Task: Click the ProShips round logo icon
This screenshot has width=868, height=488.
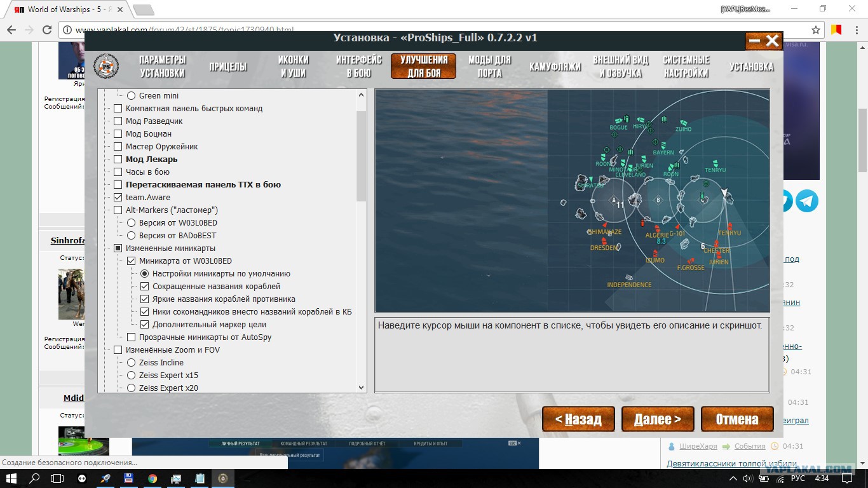Action: 106,66
